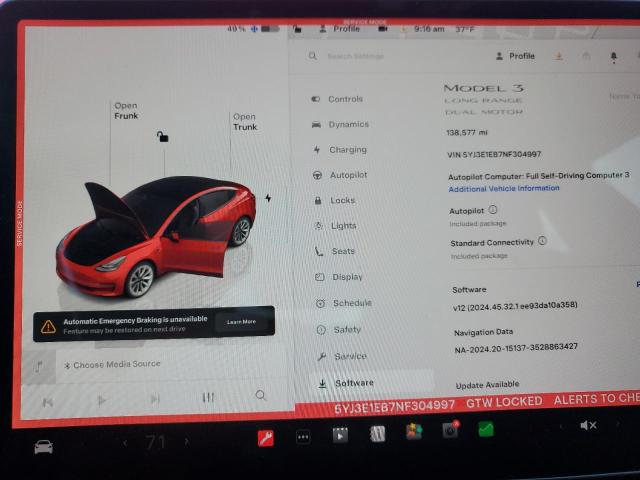Tap the dashcam camera icon in status bar
Viewport: 640px width, 480px height.
click(x=383, y=29)
